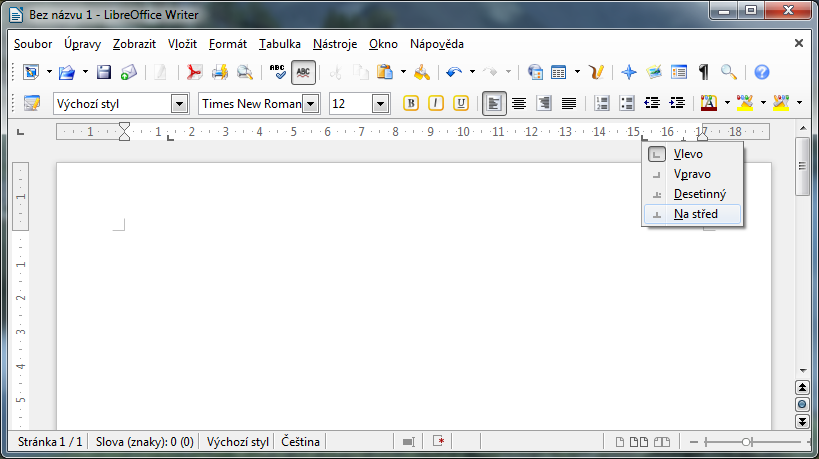This screenshot has width=819, height=459.
Task: Toggle nonprinting characters pilcrow
Action: click(704, 72)
